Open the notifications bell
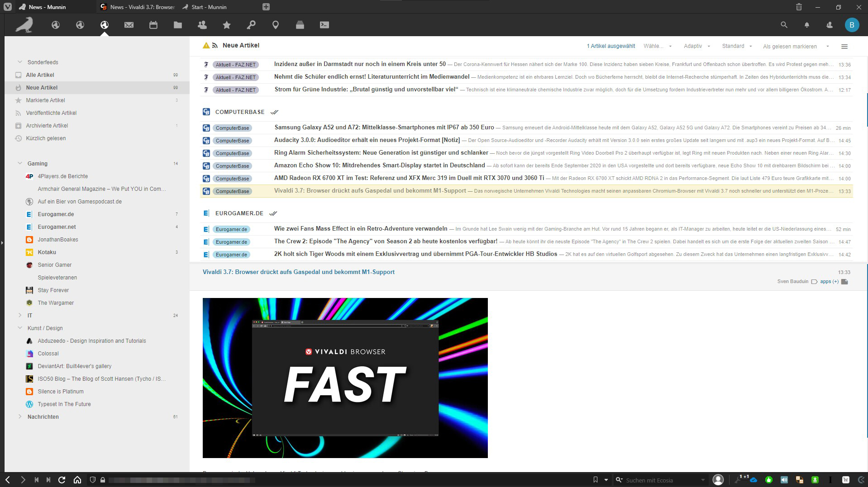 (x=807, y=25)
